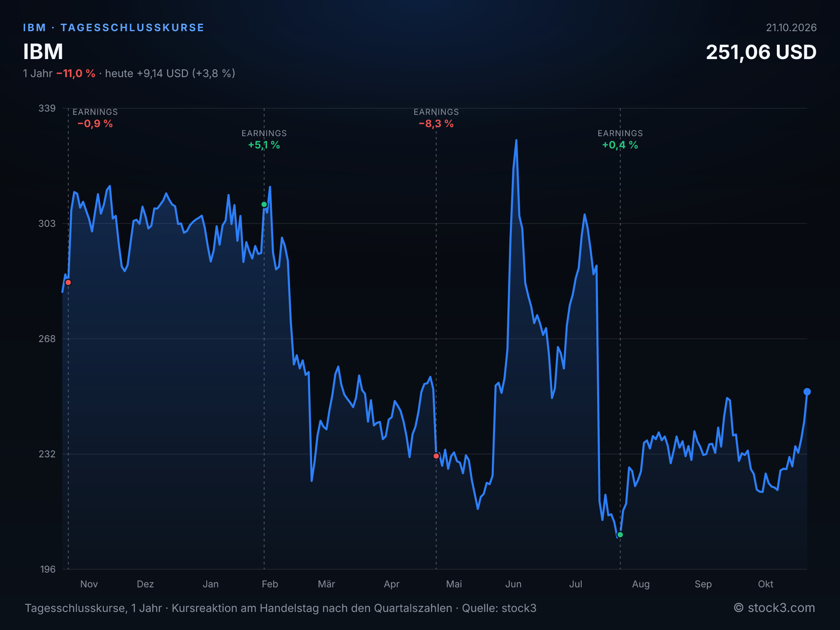Click the Feb month label

pos(270,584)
